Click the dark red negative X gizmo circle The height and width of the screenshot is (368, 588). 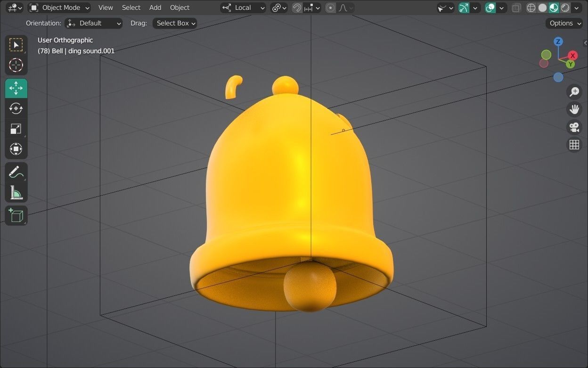coord(544,63)
